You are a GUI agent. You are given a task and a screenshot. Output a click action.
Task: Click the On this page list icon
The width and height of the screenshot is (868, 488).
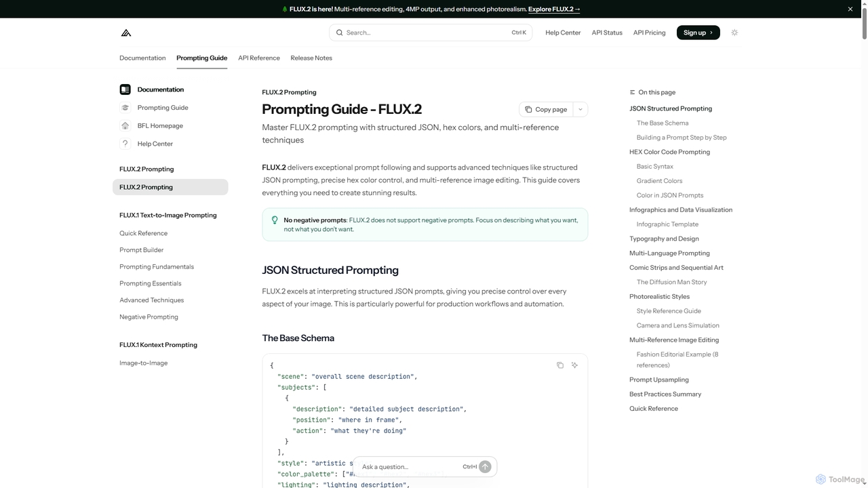tap(633, 92)
